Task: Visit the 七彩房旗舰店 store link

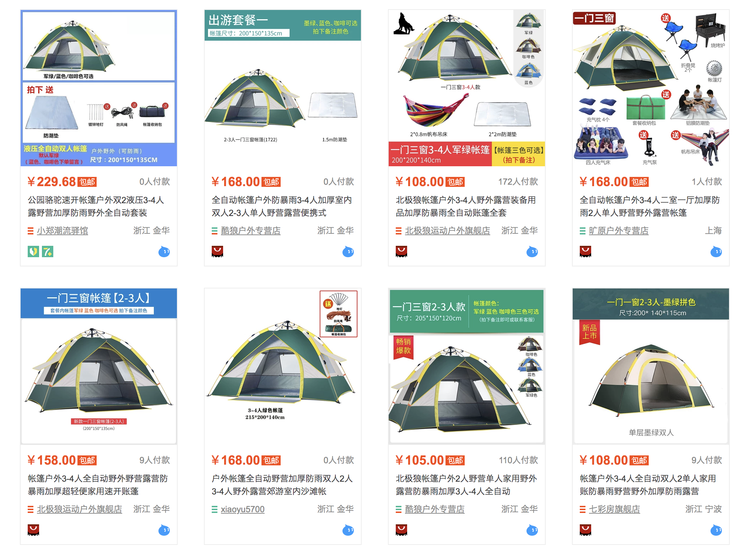Action: click(615, 509)
